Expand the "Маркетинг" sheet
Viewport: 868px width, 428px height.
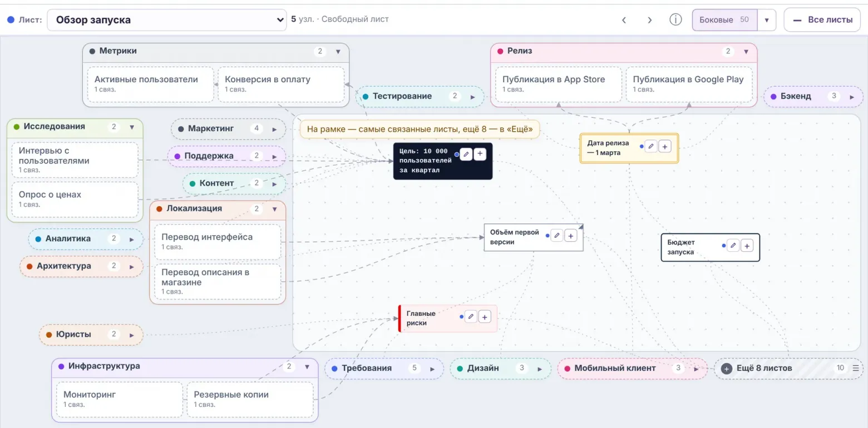click(274, 129)
